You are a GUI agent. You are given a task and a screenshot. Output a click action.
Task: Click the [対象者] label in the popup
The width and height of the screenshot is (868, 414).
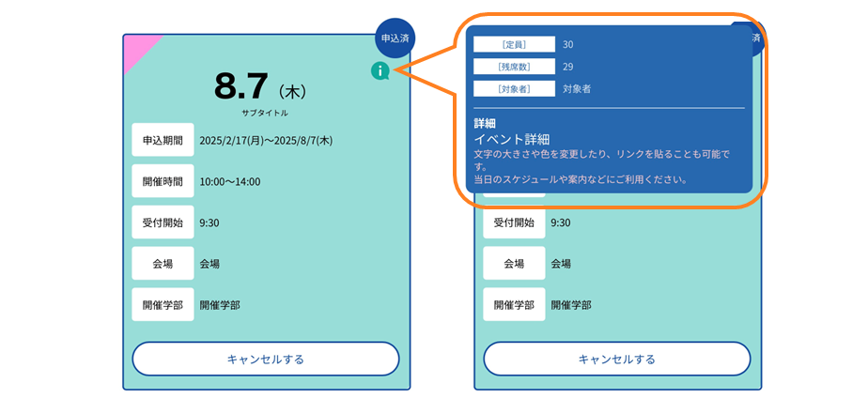pyautogui.click(x=514, y=88)
